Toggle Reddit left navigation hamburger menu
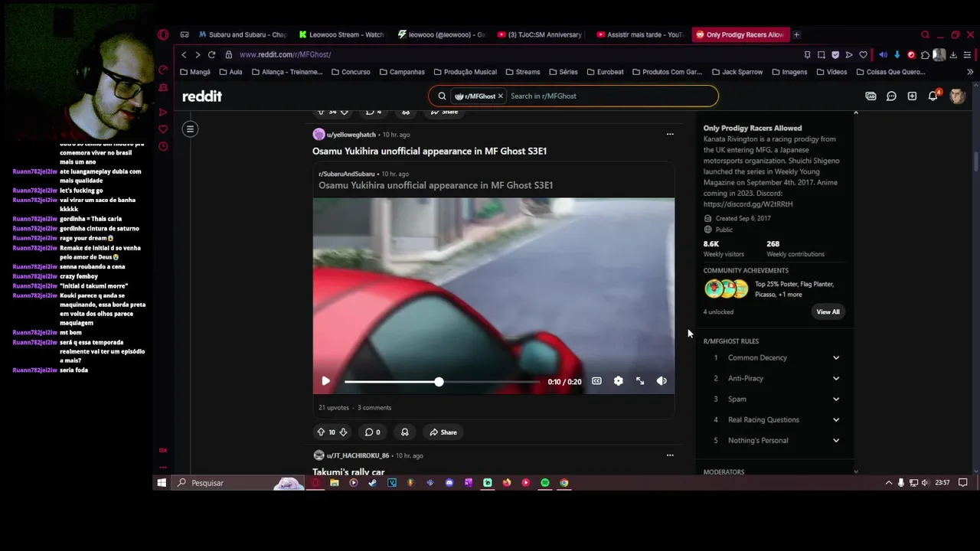980x551 pixels. 190,129
